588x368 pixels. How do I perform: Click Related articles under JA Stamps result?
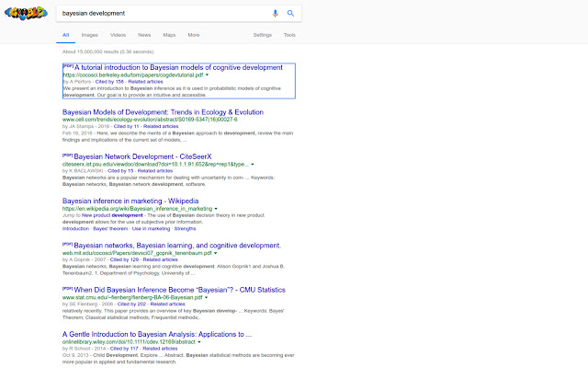[161, 126]
